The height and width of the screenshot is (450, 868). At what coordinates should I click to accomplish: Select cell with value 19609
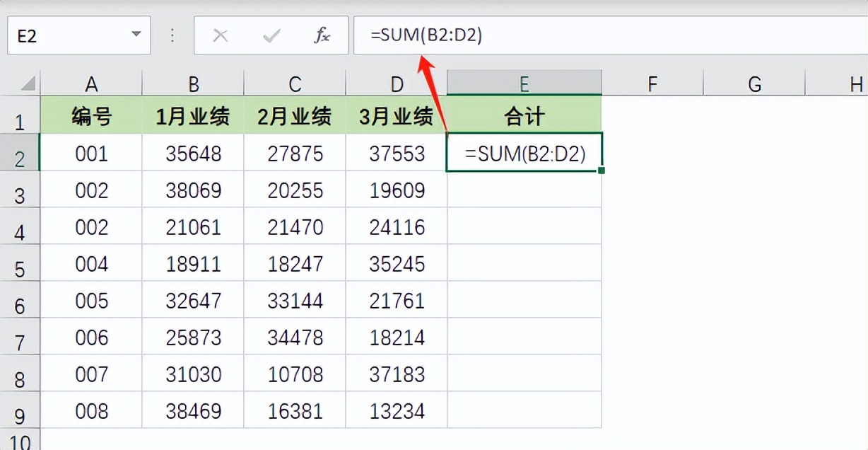pyautogui.click(x=397, y=190)
